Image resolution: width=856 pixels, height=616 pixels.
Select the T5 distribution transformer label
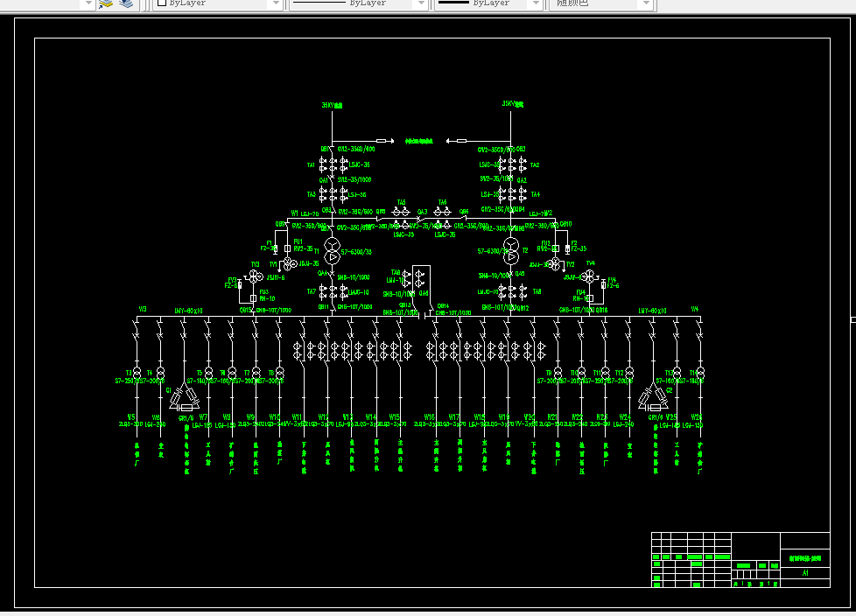coord(200,374)
